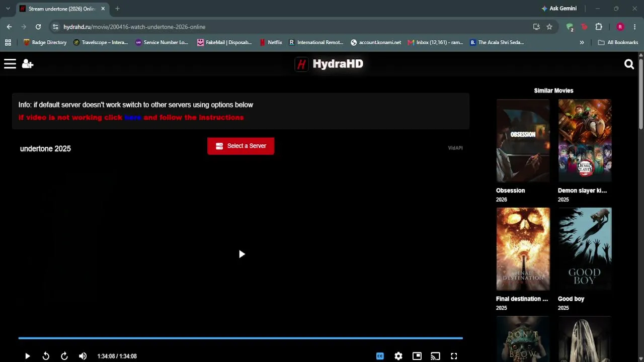The image size is (644, 362).
Task: Click the Ask Gemini button
Action: (x=559, y=9)
